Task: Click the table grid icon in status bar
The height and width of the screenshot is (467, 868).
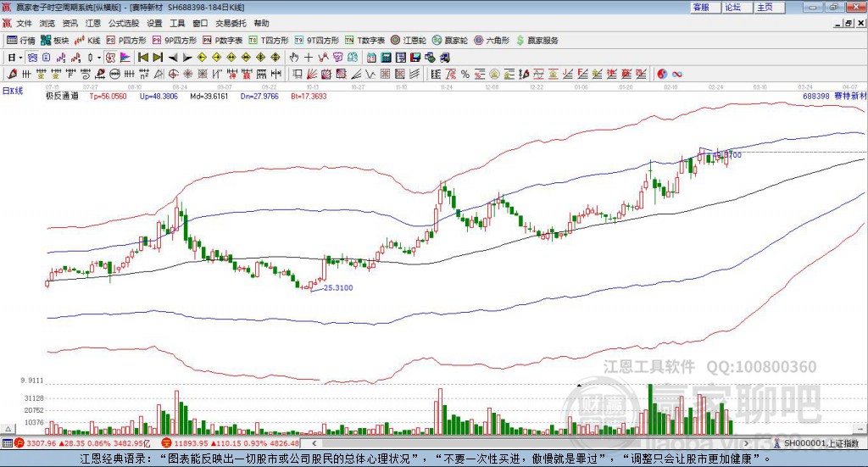Action: tap(7, 443)
